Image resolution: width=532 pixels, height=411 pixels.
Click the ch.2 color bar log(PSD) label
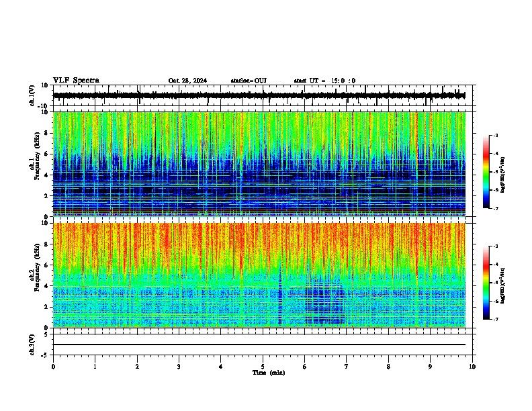pyautogui.click(x=503, y=285)
